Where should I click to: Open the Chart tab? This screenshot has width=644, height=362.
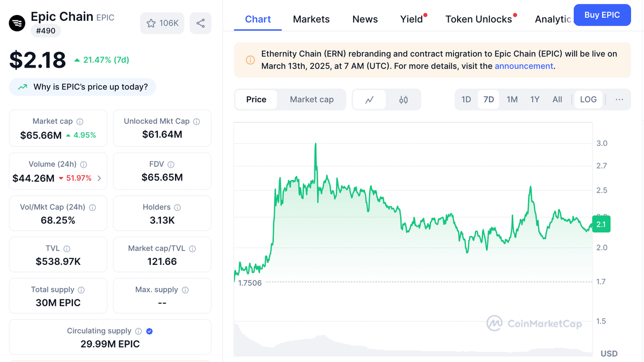[x=258, y=19]
